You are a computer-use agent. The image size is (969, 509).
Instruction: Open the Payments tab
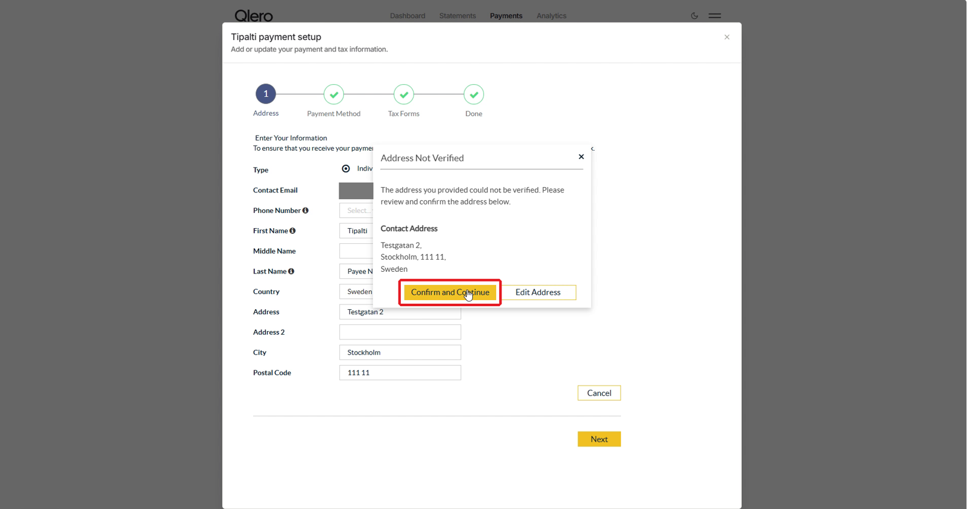pos(506,16)
